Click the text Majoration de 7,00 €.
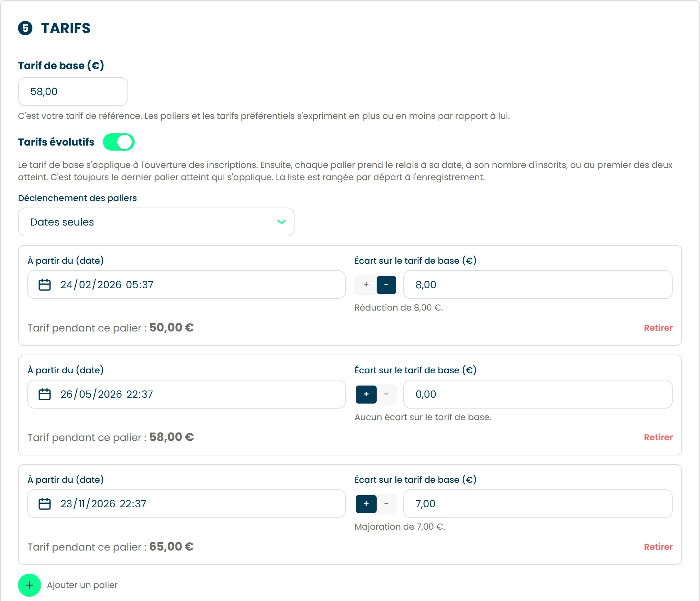 pyautogui.click(x=400, y=527)
